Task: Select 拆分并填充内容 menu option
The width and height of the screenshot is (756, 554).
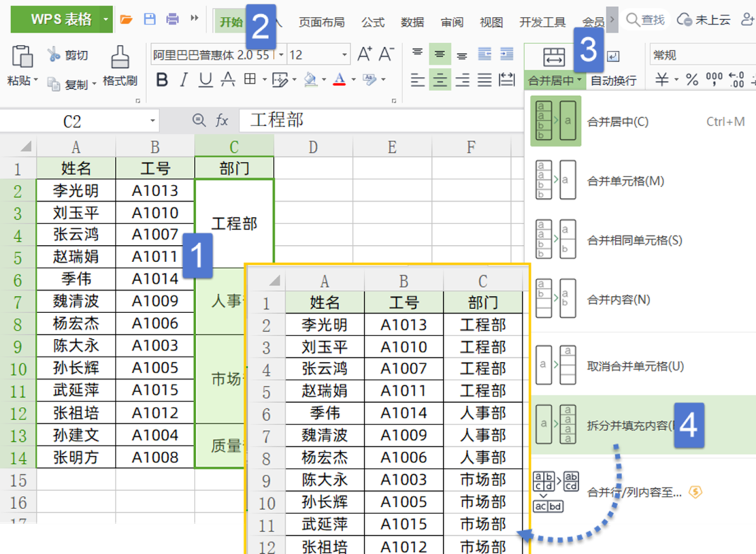Action: click(640, 425)
